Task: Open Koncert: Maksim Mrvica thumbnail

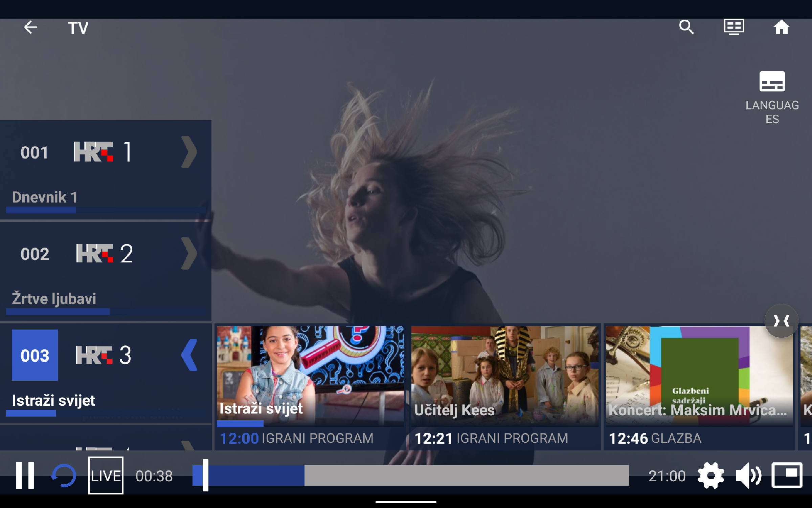Action: tap(699, 376)
